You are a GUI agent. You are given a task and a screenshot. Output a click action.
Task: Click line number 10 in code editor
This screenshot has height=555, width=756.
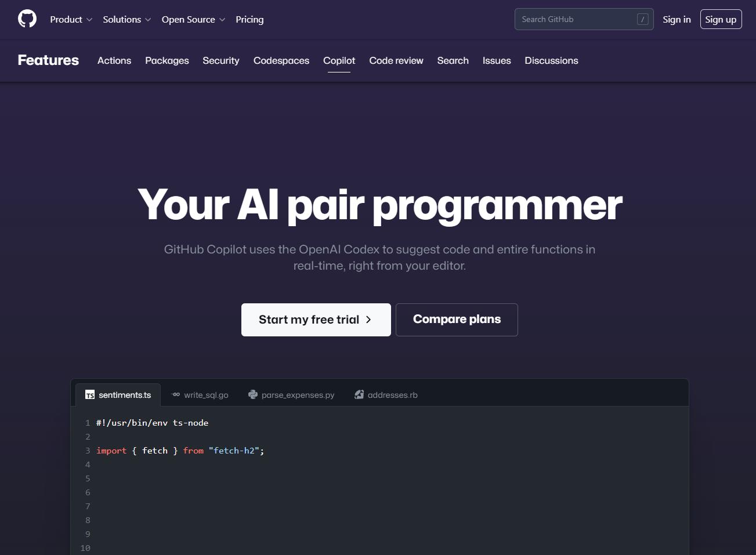pyautogui.click(x=85, y=548)
